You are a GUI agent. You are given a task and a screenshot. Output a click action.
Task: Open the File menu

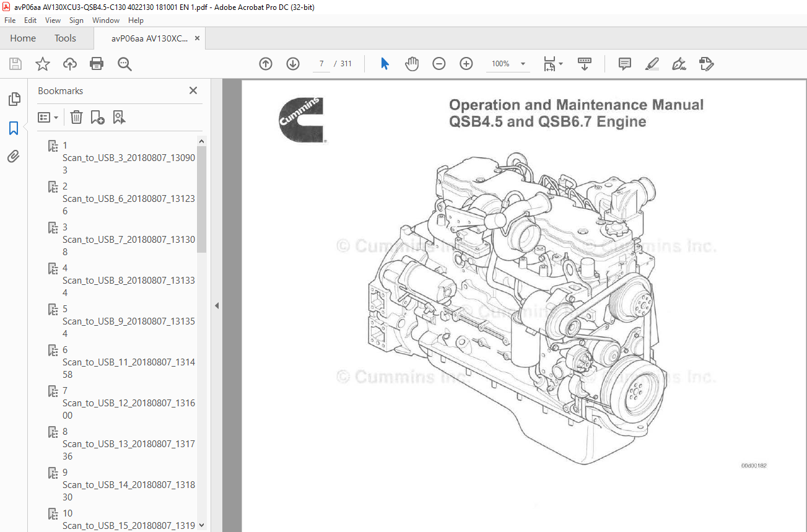pos(10,20)
